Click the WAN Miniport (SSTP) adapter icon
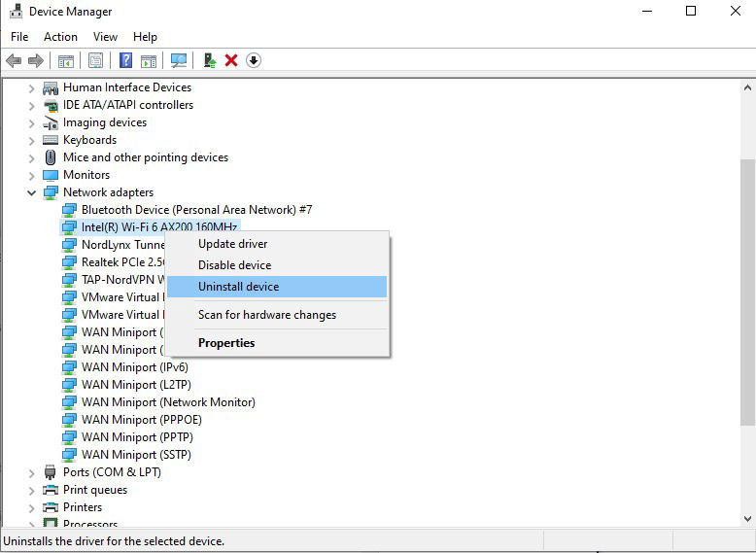756x553 pixels. point(69,455)
